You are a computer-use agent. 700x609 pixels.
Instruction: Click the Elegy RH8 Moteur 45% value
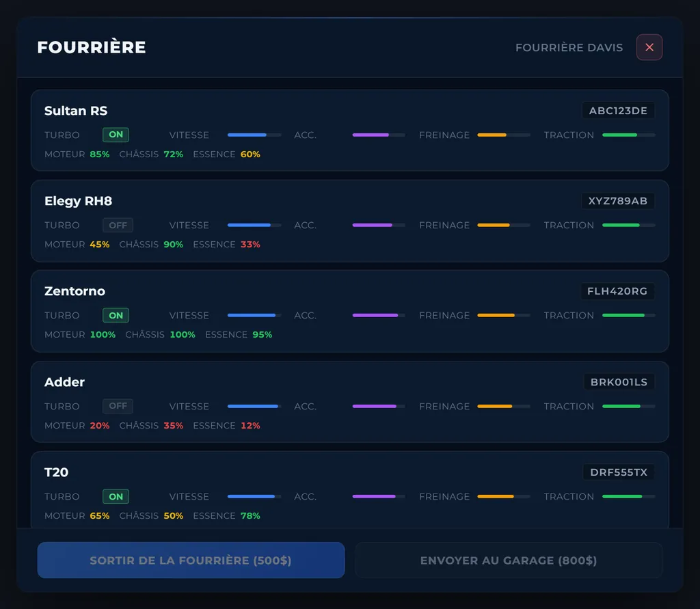[100, 245]
